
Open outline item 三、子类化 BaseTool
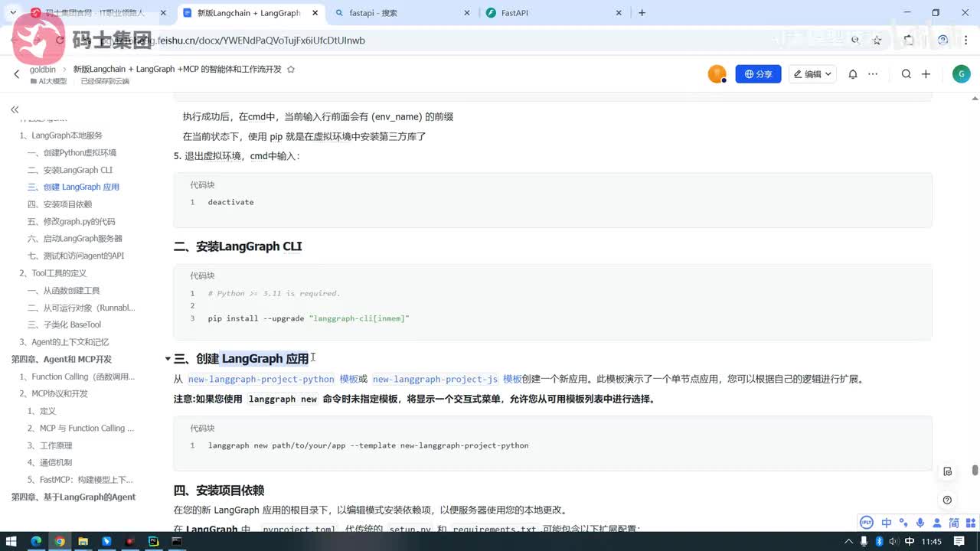pyautogui.click(x=64, y=324)
